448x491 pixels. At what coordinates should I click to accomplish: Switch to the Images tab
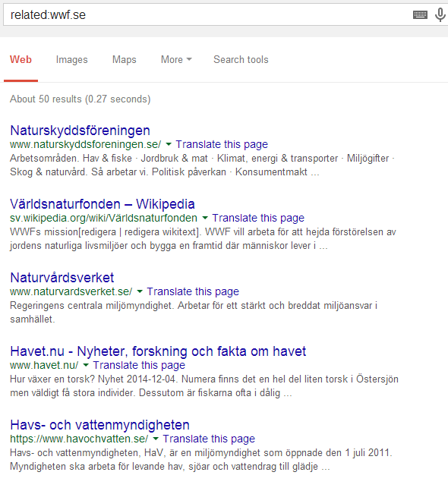point(71,59)
